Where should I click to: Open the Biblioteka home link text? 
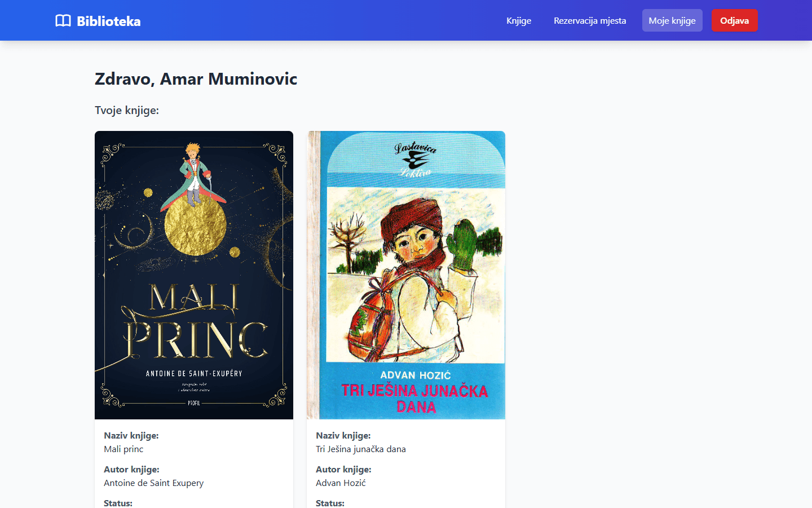[109, 21]
